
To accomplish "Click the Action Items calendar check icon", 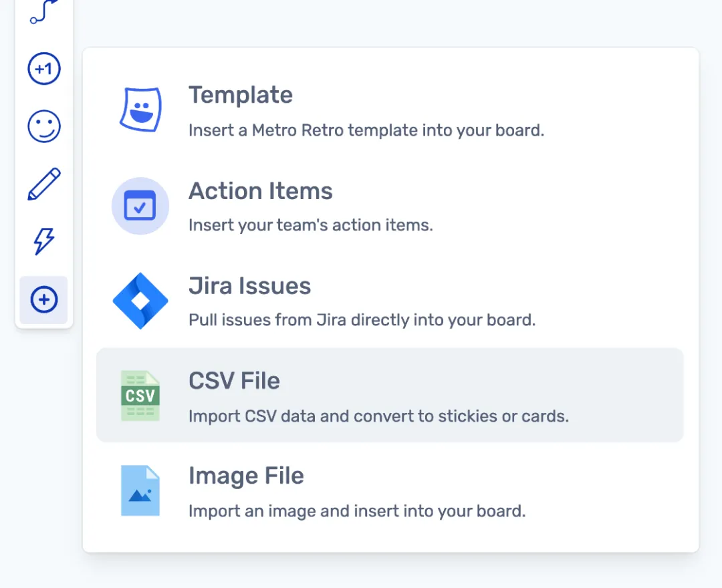I will click(x=140, y=206).
